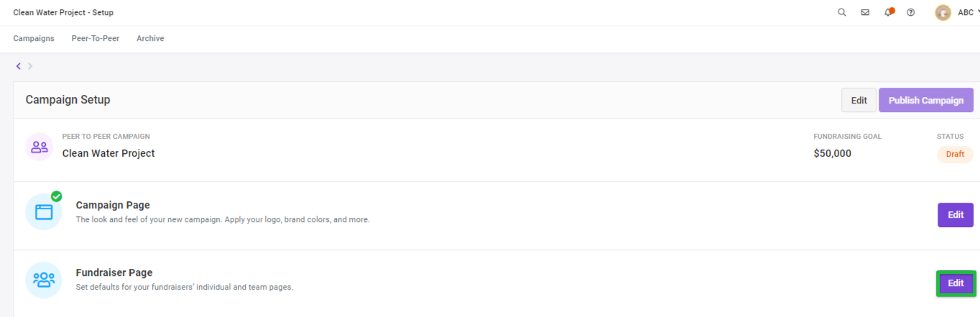
Task: Edit the Fundraiser Page section
Action: 956,283
